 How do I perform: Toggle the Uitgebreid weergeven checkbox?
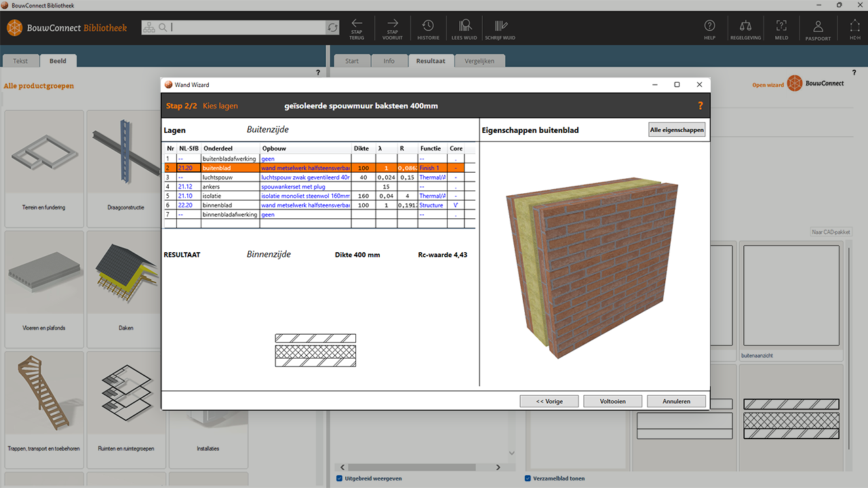pos(340,479)
